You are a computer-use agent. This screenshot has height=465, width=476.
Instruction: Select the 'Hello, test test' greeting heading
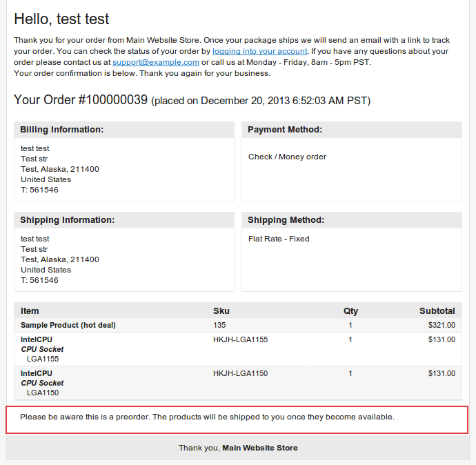pos(61,19)
